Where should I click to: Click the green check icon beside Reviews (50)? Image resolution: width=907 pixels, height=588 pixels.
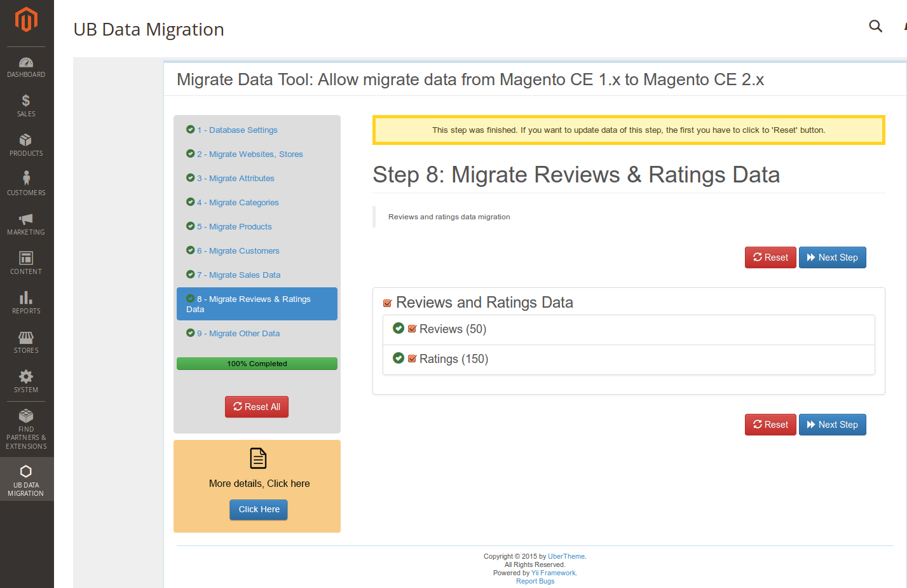[399, 328]
